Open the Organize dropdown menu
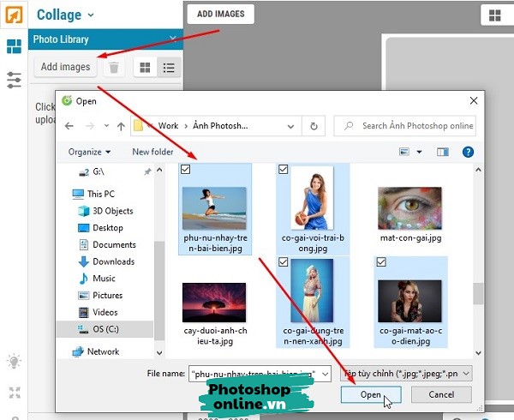 coord(89,152)
